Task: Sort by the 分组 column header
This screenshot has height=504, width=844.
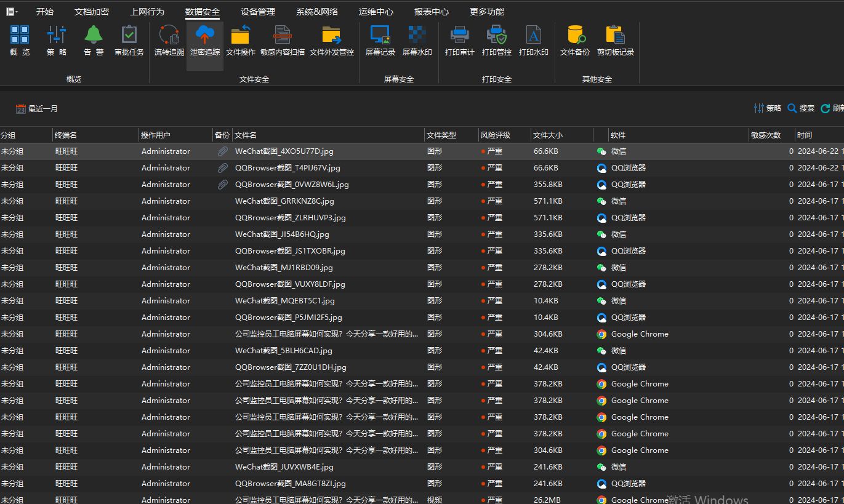Action: [26, 135]
